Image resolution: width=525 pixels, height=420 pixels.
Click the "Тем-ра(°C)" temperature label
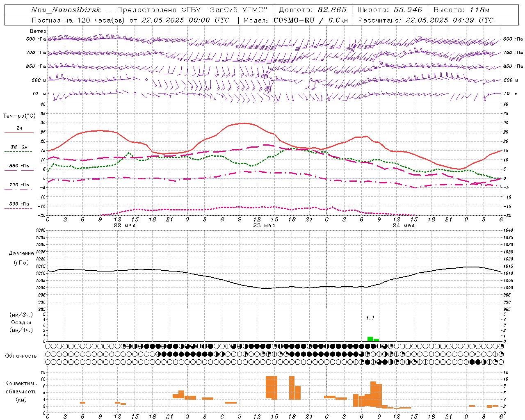[19, 116]
